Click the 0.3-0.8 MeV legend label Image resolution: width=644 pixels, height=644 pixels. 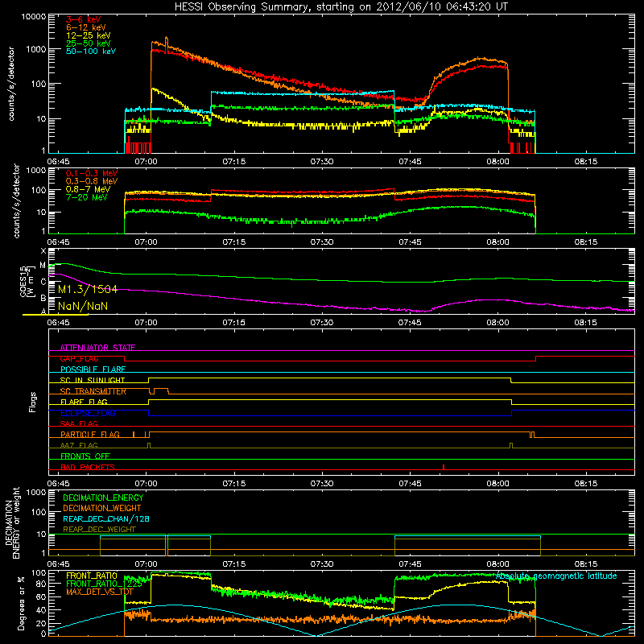coord(92,181)
